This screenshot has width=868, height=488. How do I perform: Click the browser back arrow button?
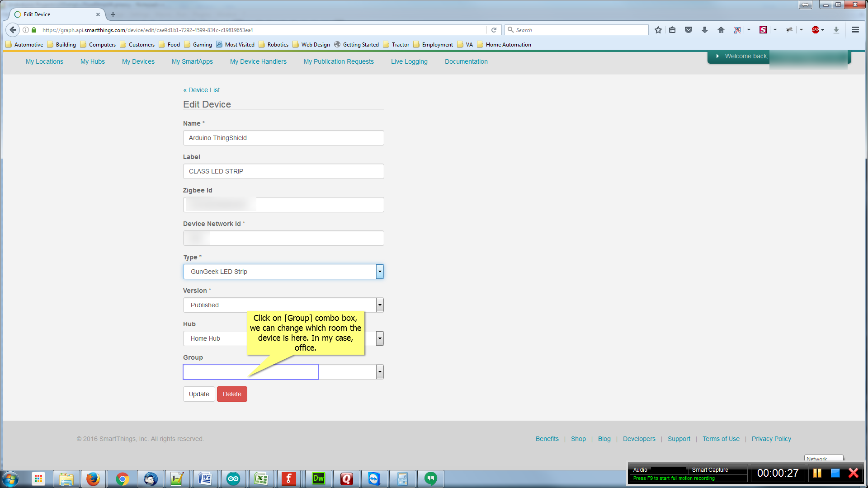point(13,30)
